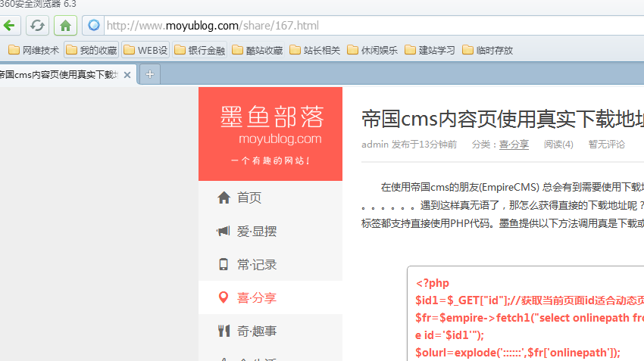This screenshot has height=361, width=644.
Task: Open the 临时存放 bookmark folder
Action: [487, 50]
